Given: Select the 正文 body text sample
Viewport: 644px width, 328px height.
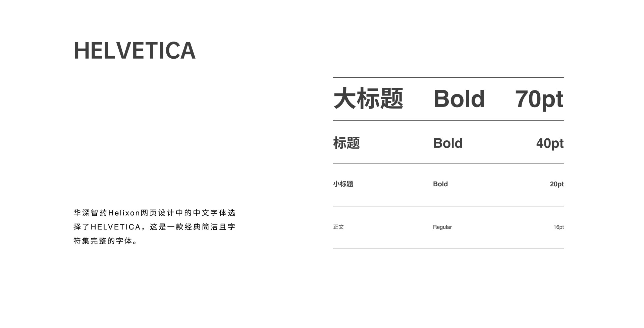Looking at the screenshot, I should [338, 227].
